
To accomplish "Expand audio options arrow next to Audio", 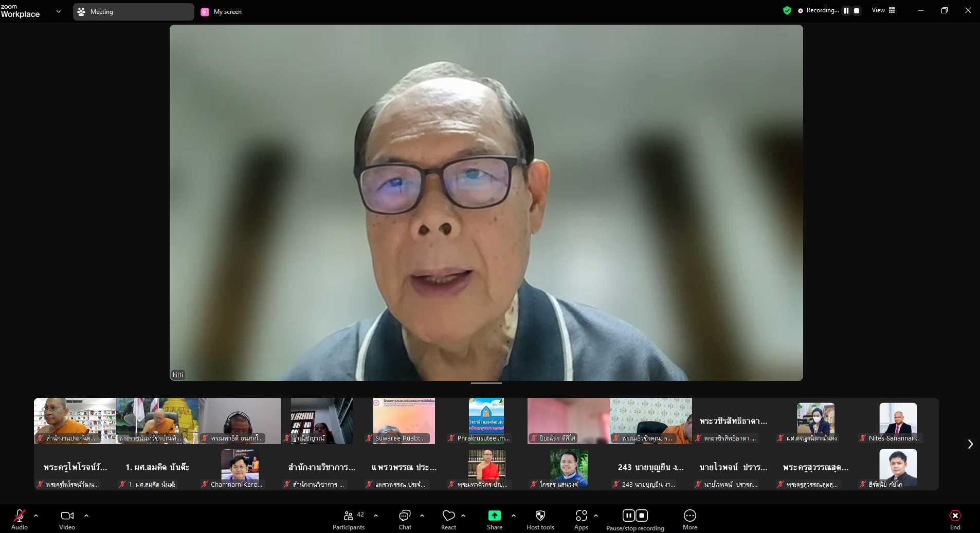I will pyautogui.click(x=36, y=516).
